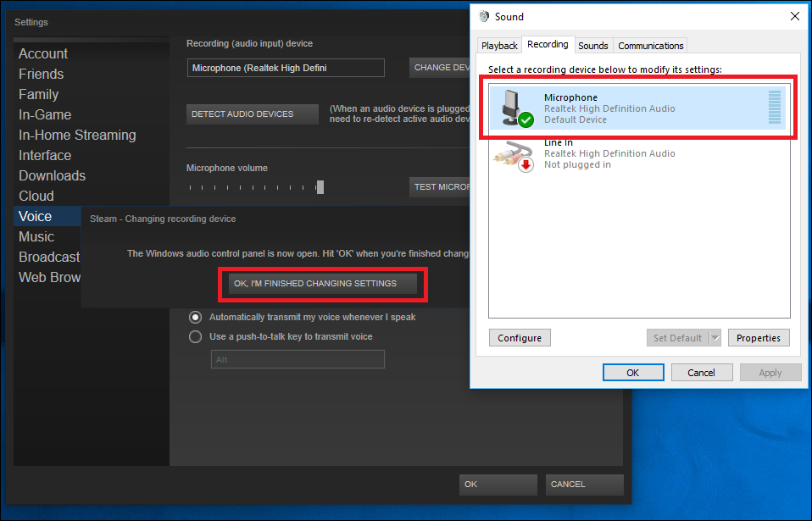Click OK in the Sound window
The height and width of the screenshot is (521, 812).
pyautogui.click(x=633, y=373)
